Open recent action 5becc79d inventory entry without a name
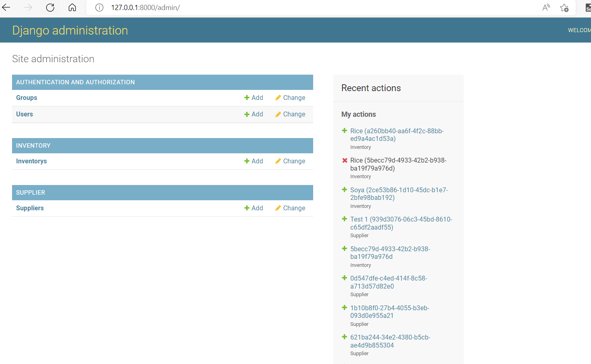This screenshot has width=591, height=364. [x=390, y=253]
